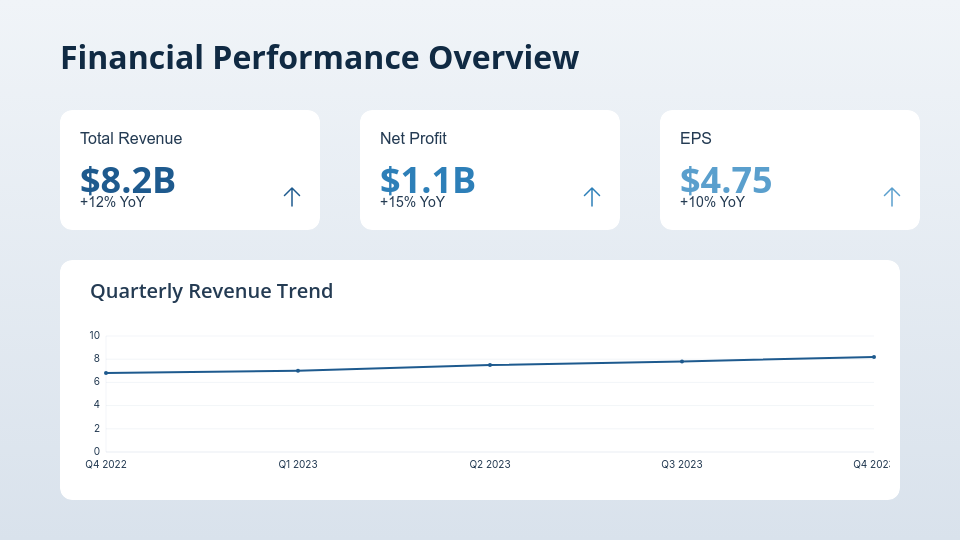Select the last data point on the line
Viewport: 960px width, 540px height.
pos(874,357)
